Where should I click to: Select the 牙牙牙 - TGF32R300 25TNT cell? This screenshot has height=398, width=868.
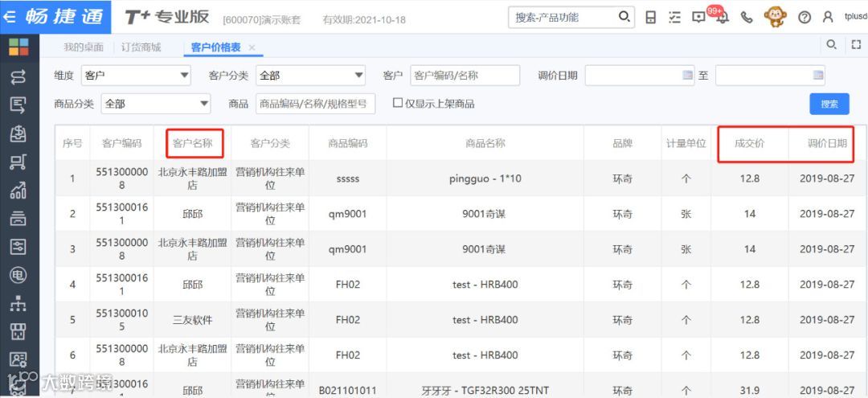click(x=485, y=390)
